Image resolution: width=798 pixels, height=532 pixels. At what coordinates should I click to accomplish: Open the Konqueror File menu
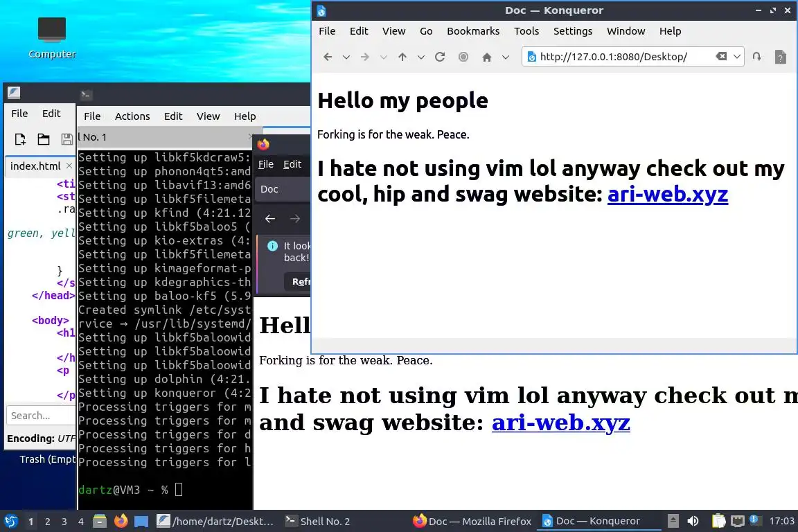(327, 31)
